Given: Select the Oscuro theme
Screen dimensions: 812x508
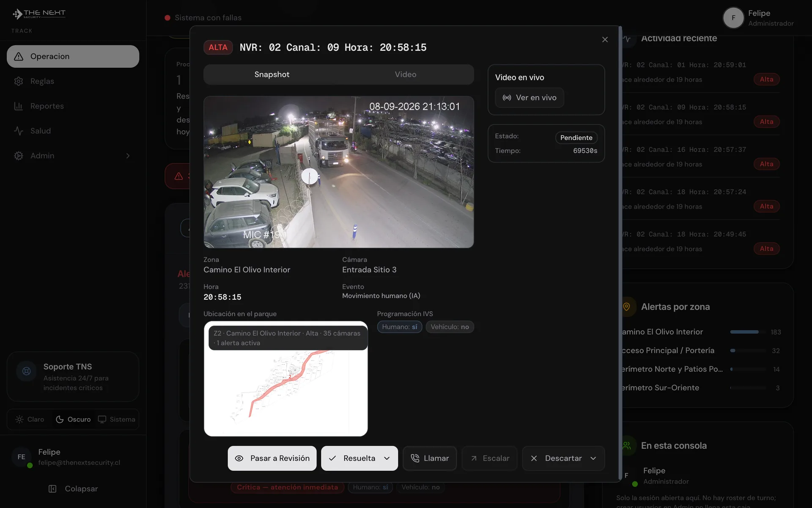Looking at the screenshot, I should 73,420.
